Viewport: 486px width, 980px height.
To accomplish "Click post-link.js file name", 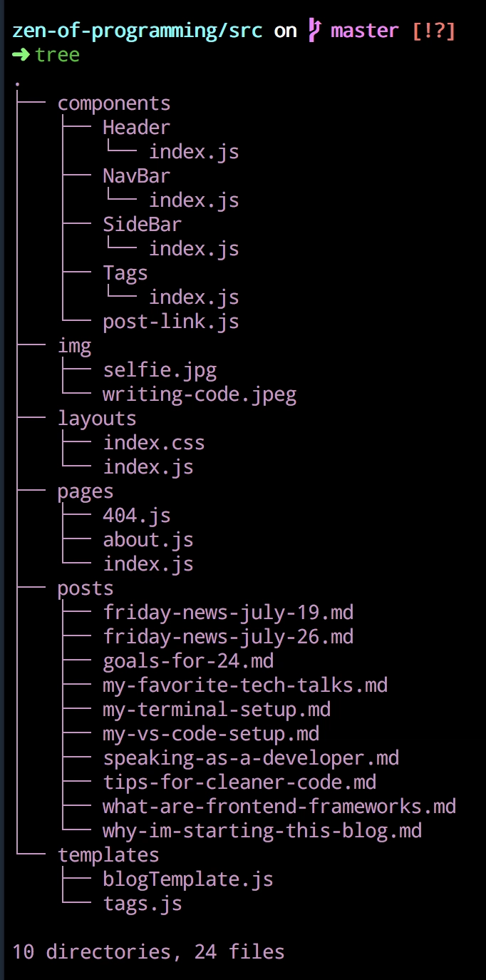I will pyautogui.click(x=171, y=322).
